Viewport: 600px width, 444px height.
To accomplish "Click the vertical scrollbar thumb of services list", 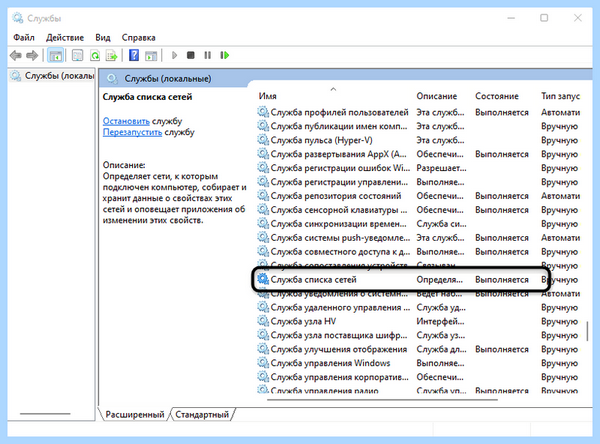I will click(x=587, y=331).
